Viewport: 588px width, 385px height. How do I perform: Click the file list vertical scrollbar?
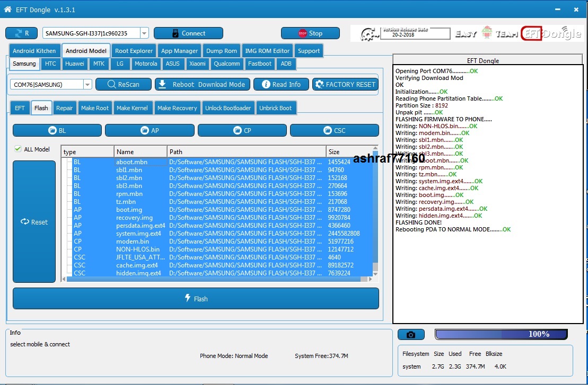click(x=375, y=211)
